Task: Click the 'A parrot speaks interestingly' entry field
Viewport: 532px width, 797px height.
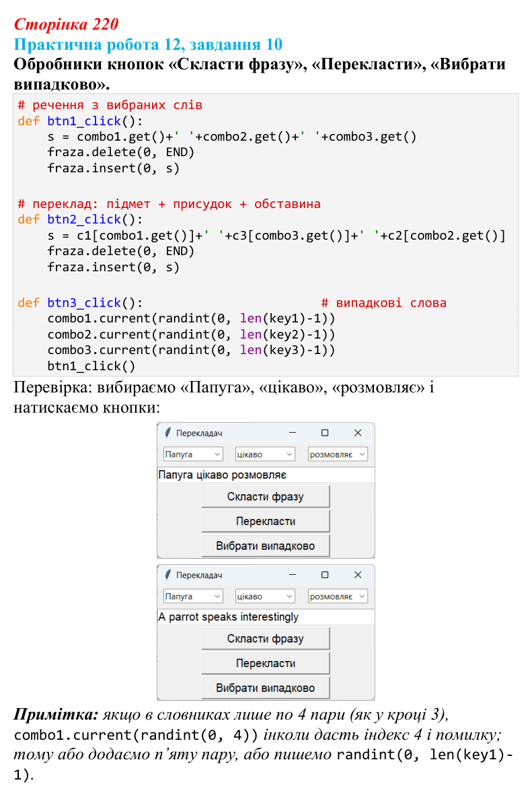Action: click(x=266, y=617)
